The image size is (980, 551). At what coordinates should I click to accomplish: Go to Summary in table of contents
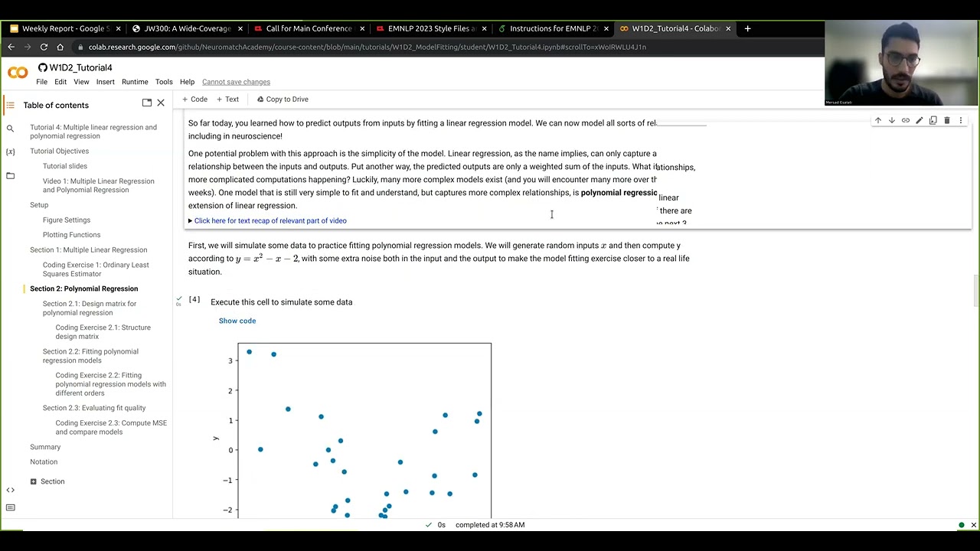(x=45, y=447)
